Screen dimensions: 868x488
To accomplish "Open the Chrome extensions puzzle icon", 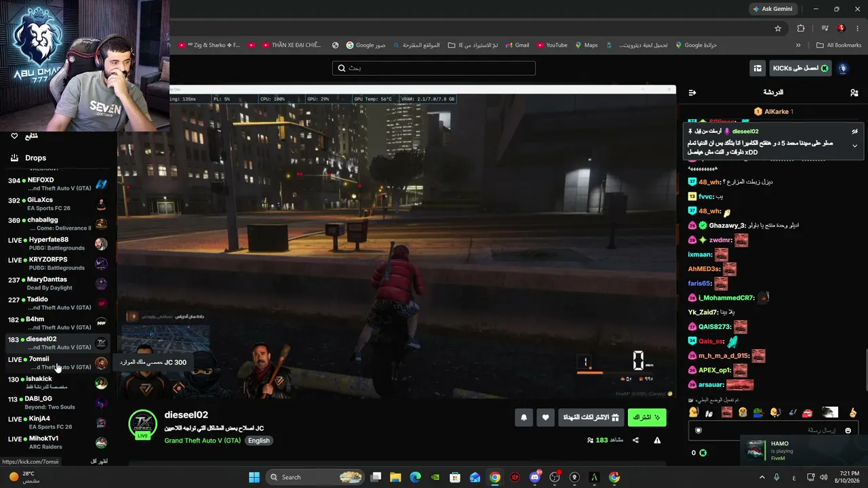I will tap(801, 28).
